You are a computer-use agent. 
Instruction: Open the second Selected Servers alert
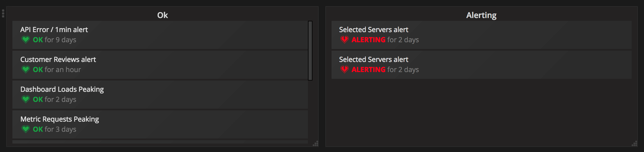click(373, 59)
